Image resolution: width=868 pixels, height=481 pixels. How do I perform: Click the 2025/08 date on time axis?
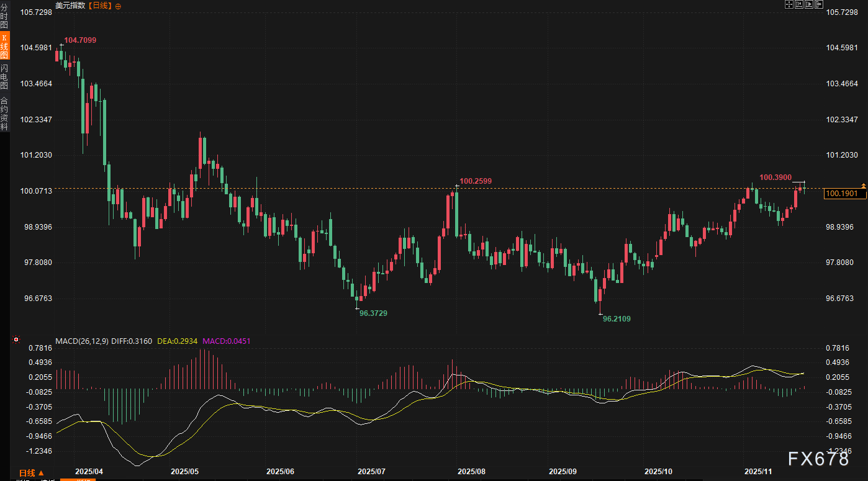pyautogui.click(x=471, y=472)
